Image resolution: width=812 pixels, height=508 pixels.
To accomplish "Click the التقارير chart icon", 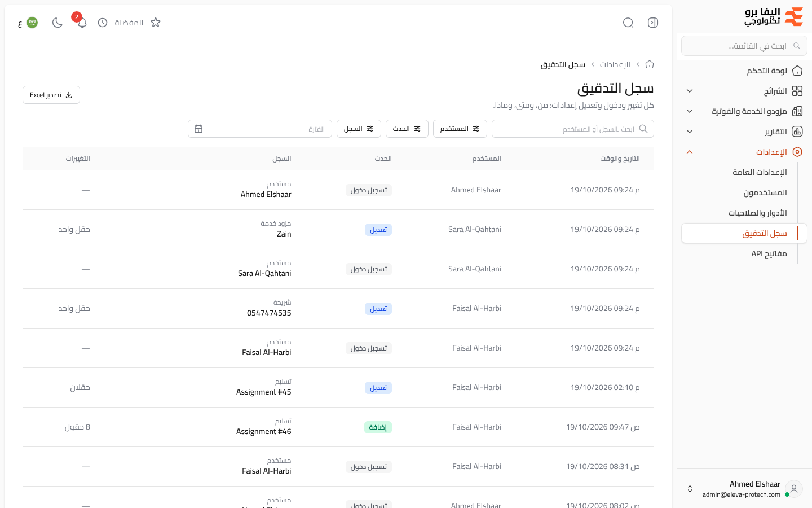I will coord(797,132).
